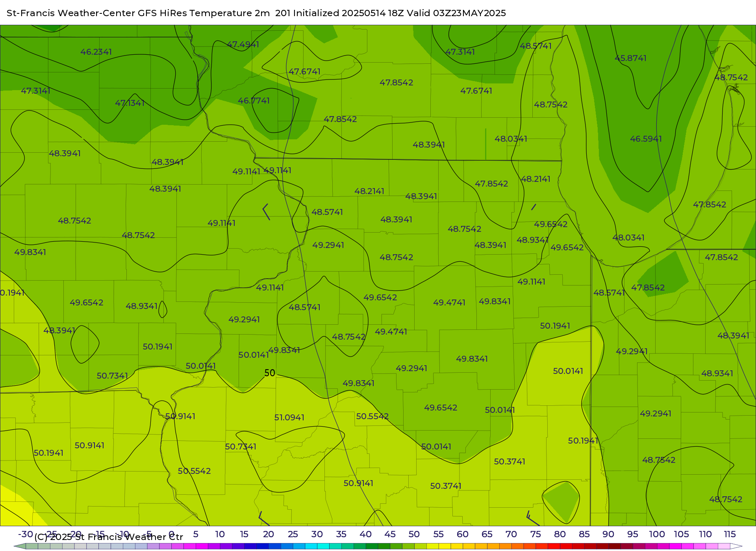This screenshot has height=551, width=756.
Task: Select the 105 tick label on the color scale
Action: (681, 534)
